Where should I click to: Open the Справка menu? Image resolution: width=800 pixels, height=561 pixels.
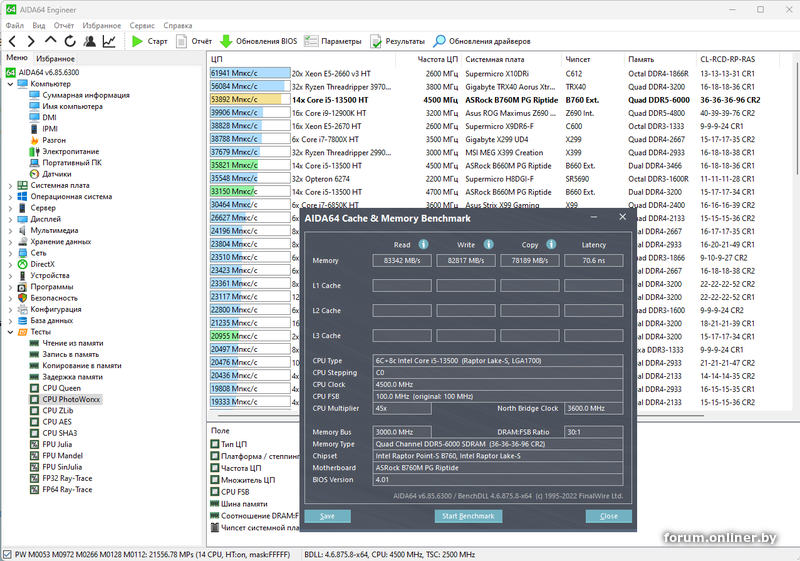(x=178, y=26)
